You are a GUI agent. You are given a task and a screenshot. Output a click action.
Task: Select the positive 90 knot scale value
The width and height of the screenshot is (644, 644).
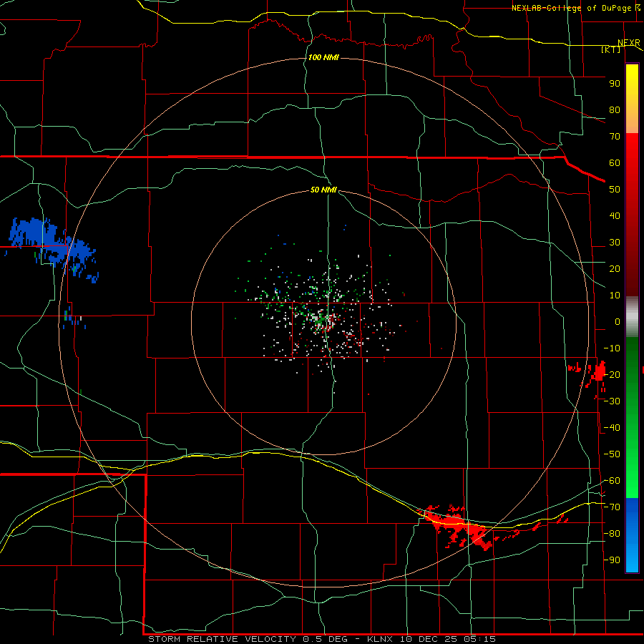tap(615, 84)
